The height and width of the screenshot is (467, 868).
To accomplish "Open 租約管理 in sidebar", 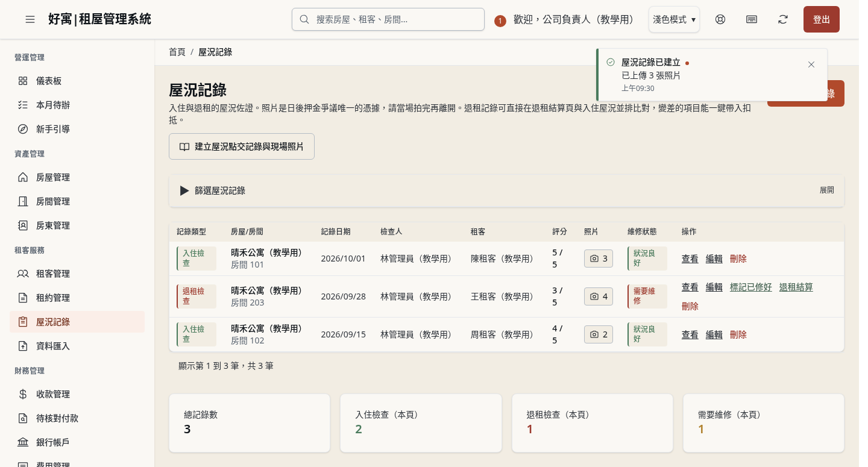I will point(77,298).
